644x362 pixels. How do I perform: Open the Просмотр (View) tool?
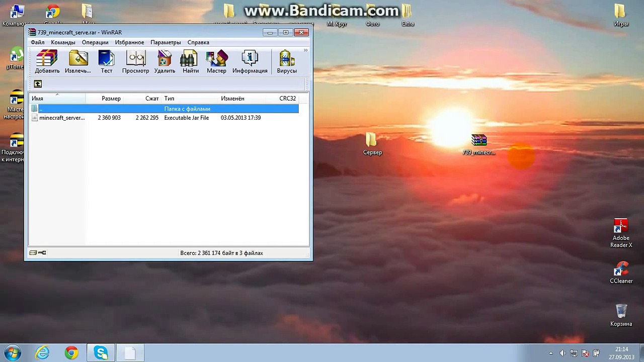pyautogui.click(x=136, y=62)
